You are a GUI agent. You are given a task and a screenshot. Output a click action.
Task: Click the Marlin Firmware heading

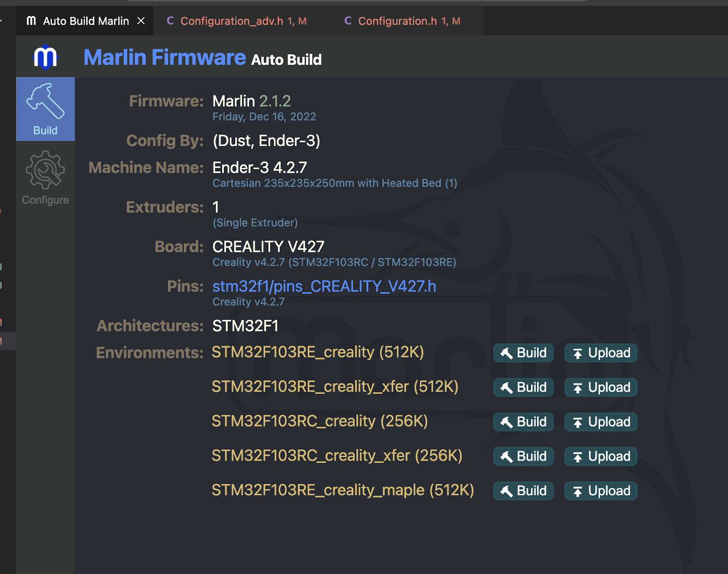[x=165, y=58]
